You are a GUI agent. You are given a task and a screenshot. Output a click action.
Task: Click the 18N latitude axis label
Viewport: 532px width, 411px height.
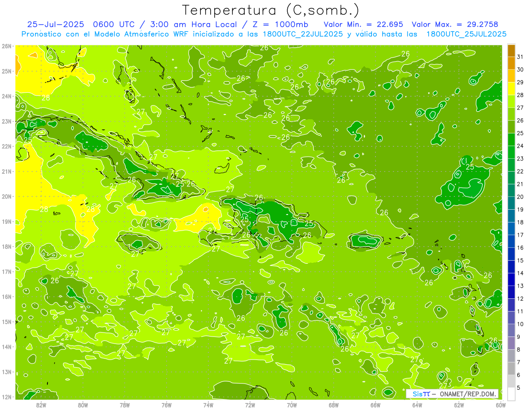point(7,246)
